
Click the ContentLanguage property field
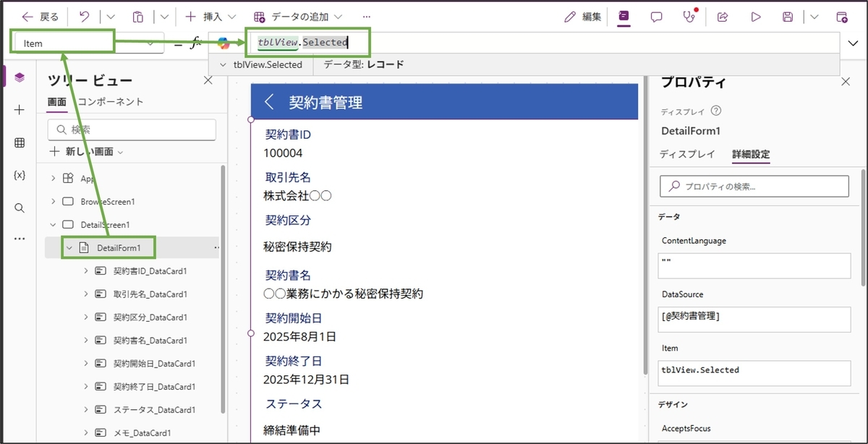[x=754, y=265]
